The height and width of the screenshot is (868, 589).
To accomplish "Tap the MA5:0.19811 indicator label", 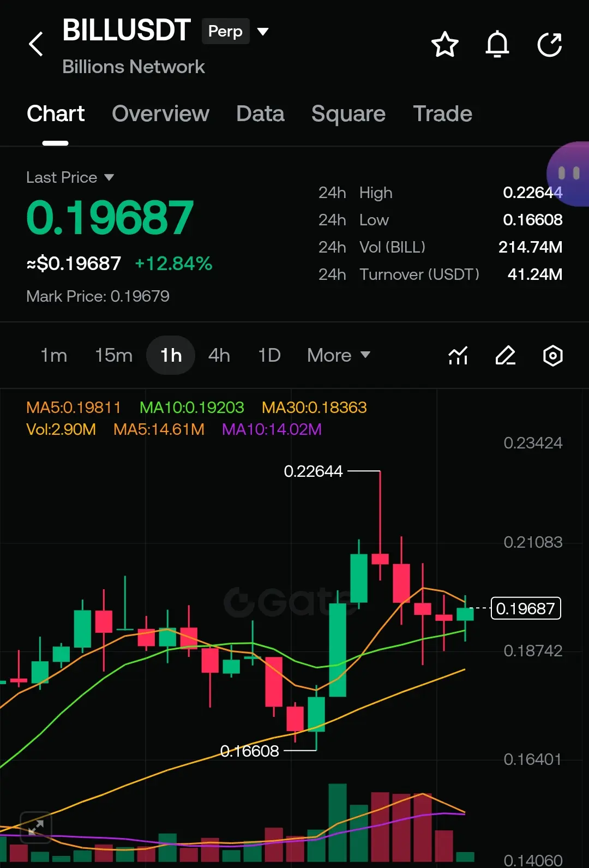I will coord(74,408).
